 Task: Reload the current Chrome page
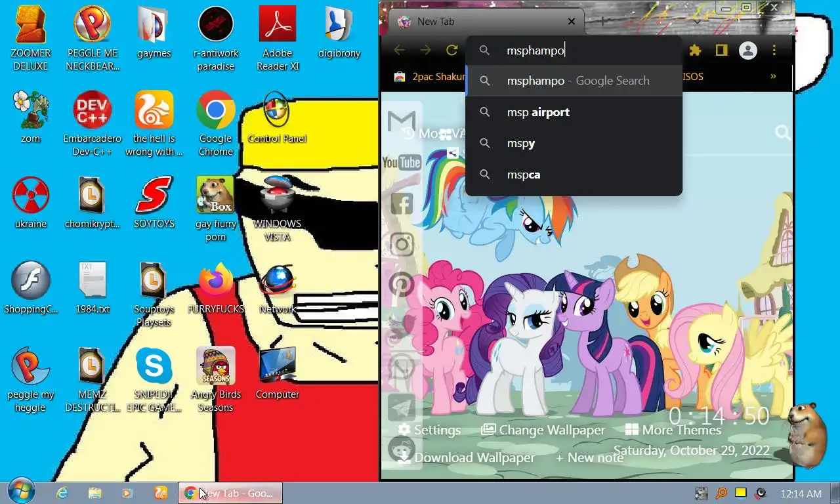point(451,51)
